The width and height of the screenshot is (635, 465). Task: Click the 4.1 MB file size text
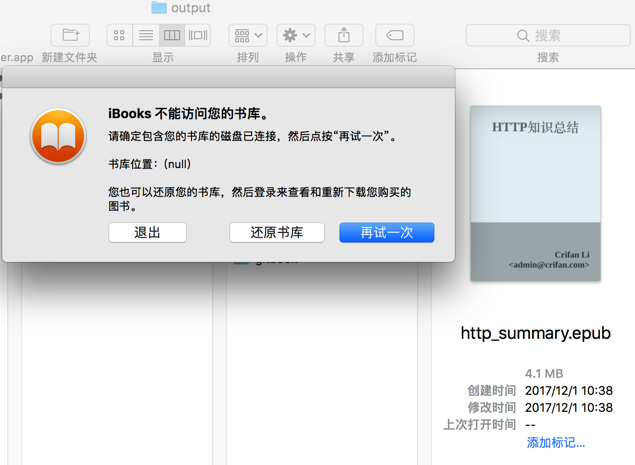[544, 373]
